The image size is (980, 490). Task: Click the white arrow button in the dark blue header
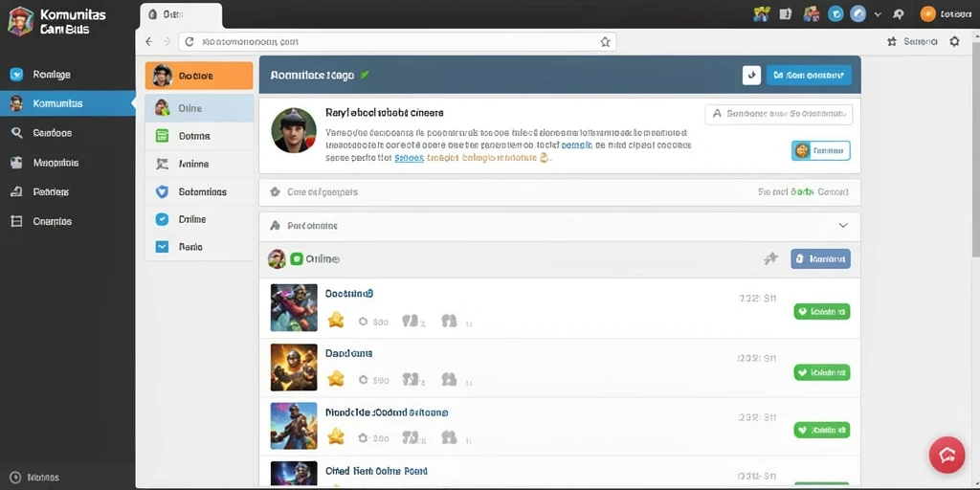click(x=751, y=75)
